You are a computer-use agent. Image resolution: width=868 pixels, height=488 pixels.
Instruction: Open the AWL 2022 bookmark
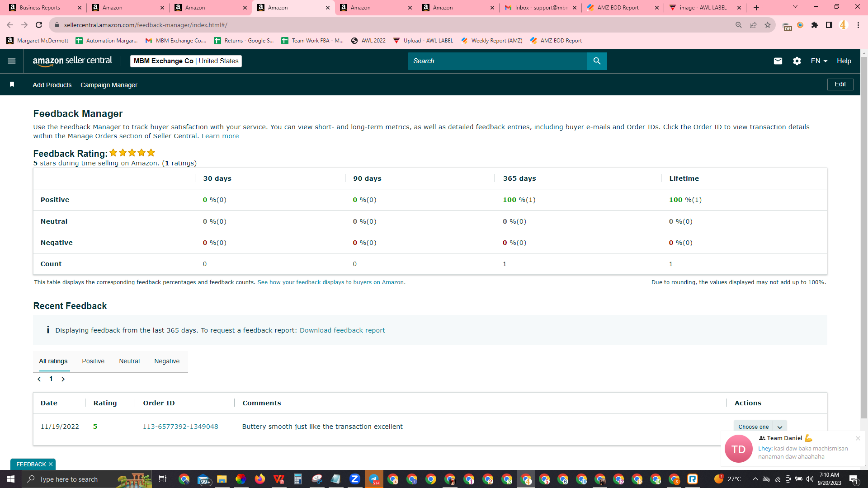coord(368,41)
